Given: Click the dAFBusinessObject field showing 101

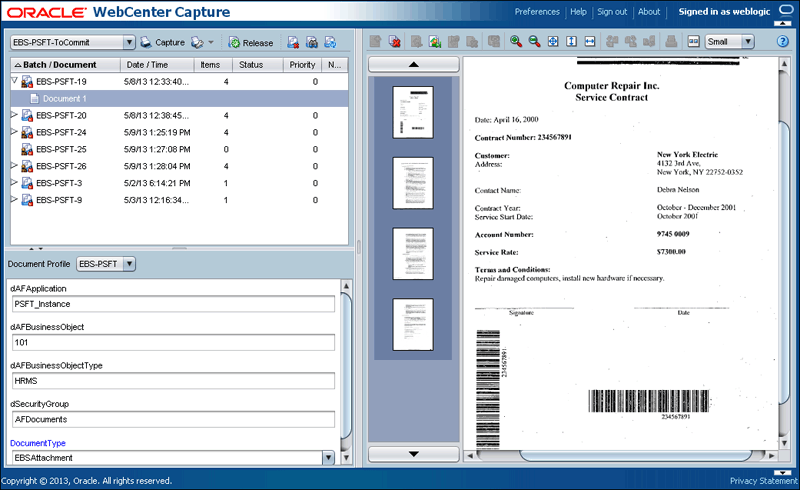Looking at the screenshot, I should point(173,342).
